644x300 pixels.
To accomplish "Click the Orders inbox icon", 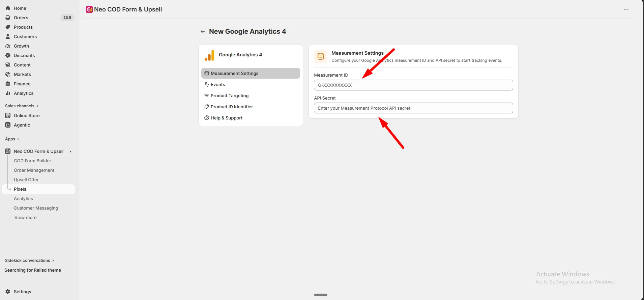I will pyautogui.click(x=8, y=18).
